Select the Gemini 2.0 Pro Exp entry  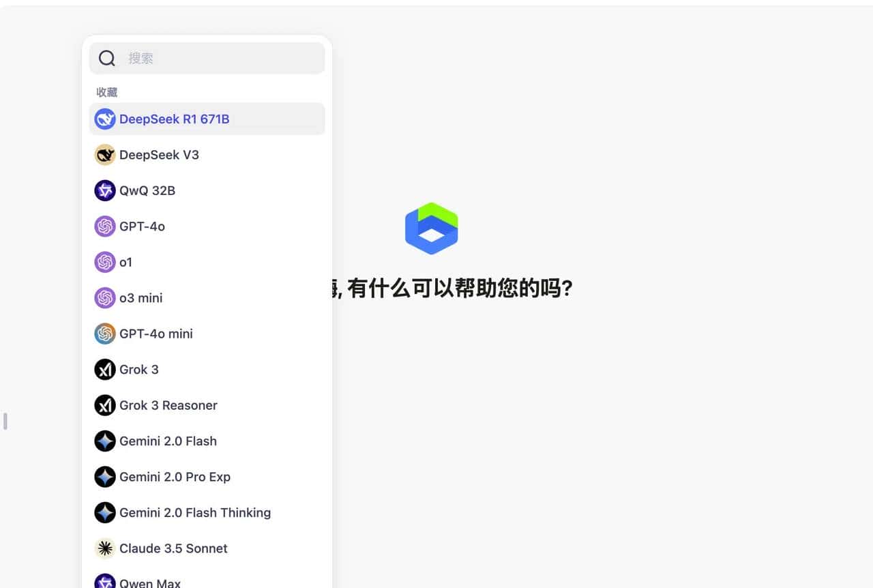click(x=175, y=477)
